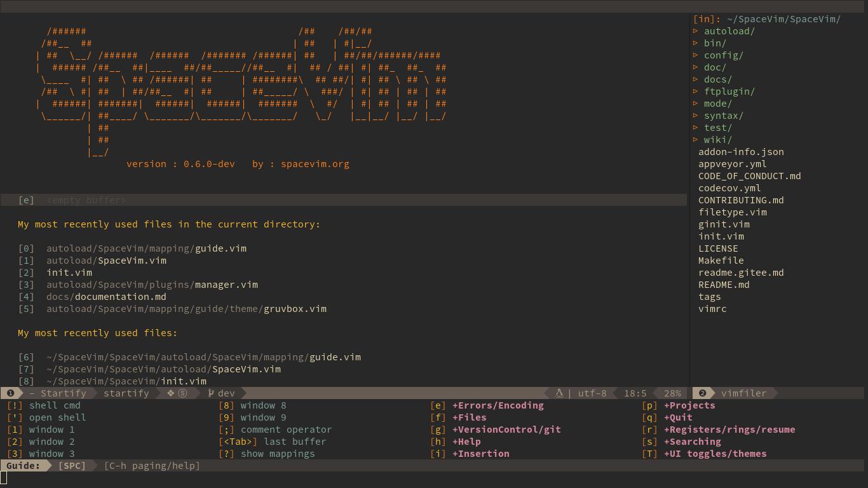This screenshot has height=488, width=868.
Task: Open README.md file
Action: [x=724, y=285]
